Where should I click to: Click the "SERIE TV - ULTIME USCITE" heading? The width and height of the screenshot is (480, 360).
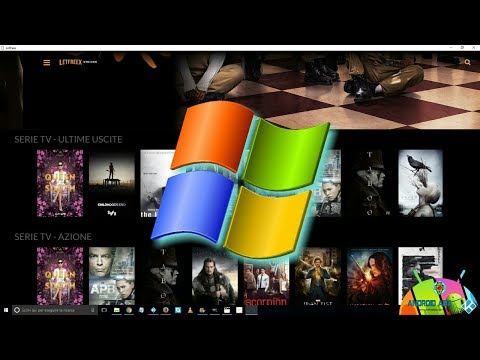coord(68,139)
